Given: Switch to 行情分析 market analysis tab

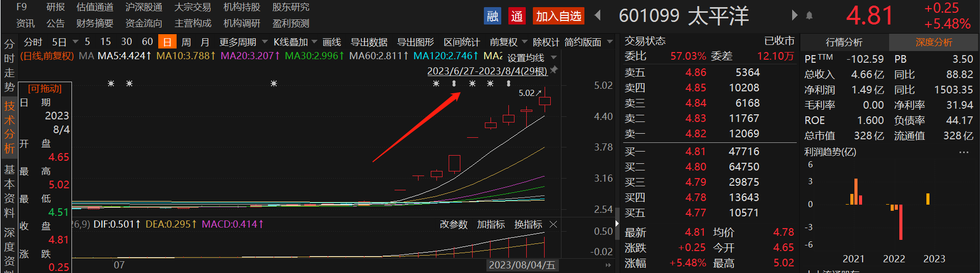Looking at the screenshot, I should click(844, 42).
